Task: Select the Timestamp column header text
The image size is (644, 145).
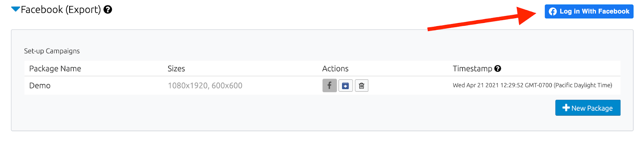Action: click(472, 68)
